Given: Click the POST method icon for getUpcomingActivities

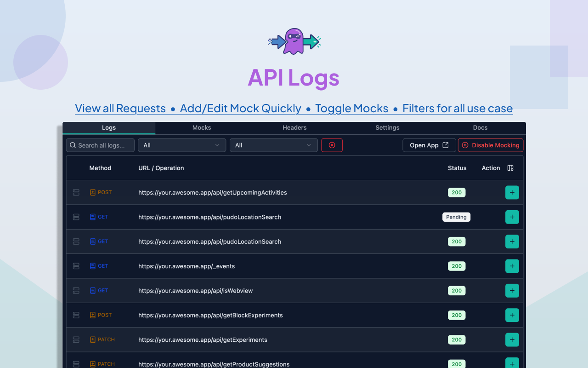Looking at the screenshot, I should [x=93, y=192].
